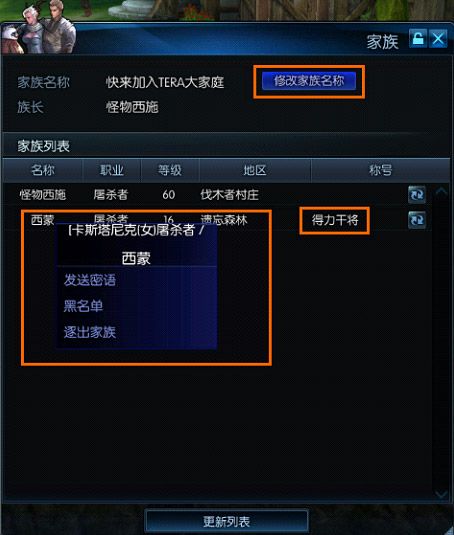Click refresh icon in 怪物西施 row
This screenshot has height=535, width=454.
pos(417,195)
